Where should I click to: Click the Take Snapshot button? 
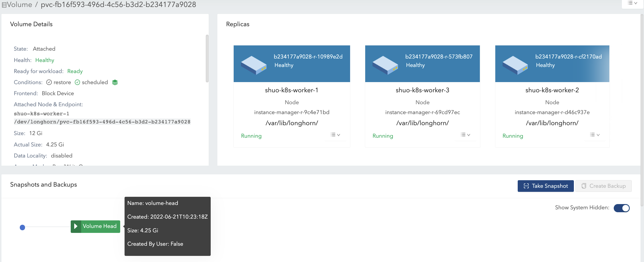click(545, 186)
